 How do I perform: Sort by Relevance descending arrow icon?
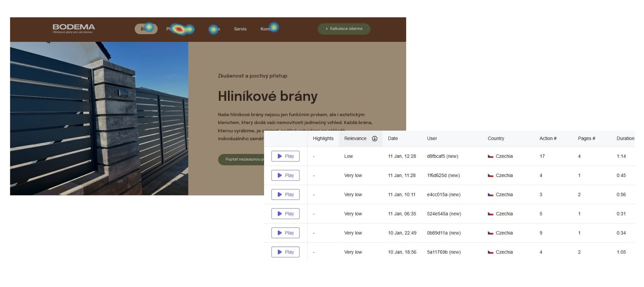coord(374,138)
